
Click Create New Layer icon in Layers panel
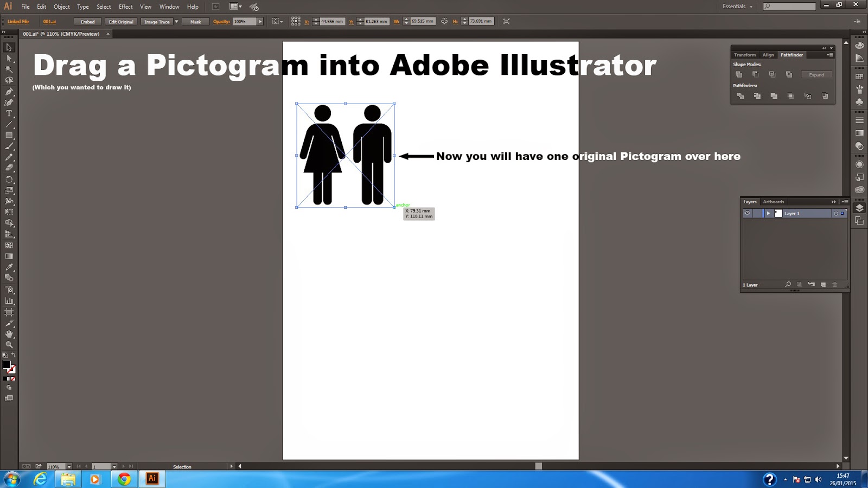click(x=823, y=285)
